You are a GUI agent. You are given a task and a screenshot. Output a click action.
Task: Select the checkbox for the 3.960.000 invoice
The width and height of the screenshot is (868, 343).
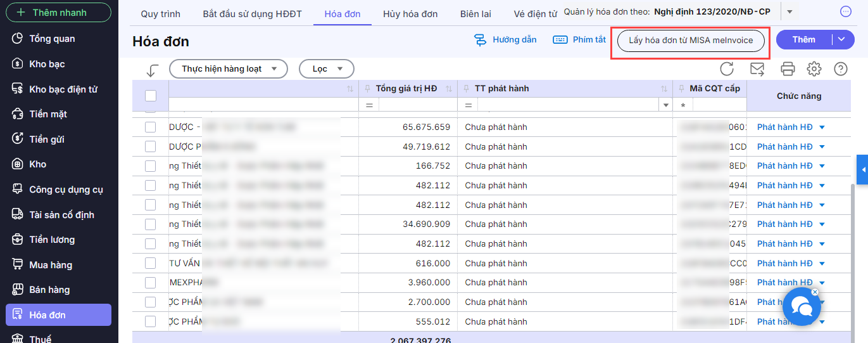151,283
